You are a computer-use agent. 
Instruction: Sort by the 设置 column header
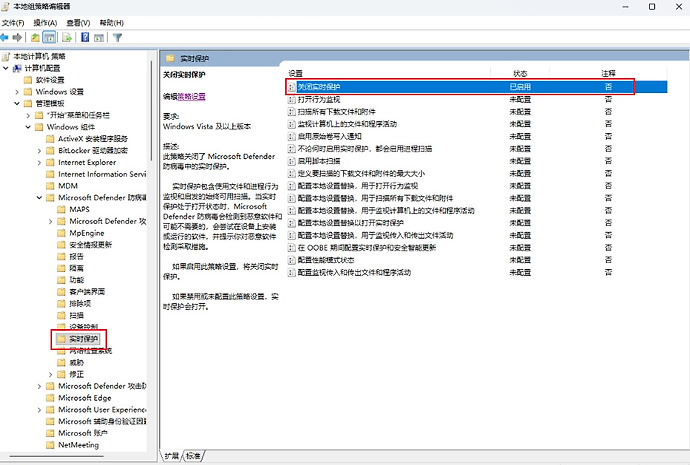[x=295, y=73]
